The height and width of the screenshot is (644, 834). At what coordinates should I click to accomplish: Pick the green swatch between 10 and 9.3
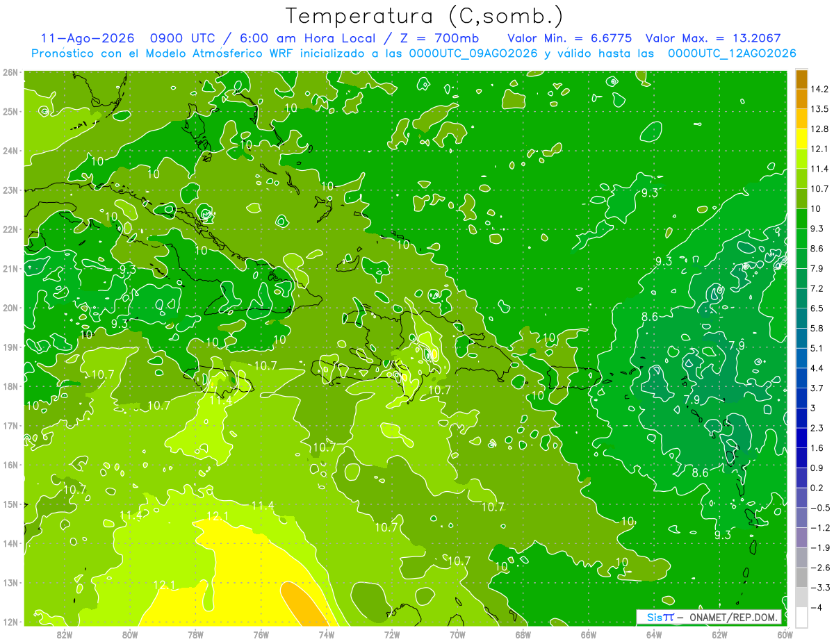[x=801, y=218]
